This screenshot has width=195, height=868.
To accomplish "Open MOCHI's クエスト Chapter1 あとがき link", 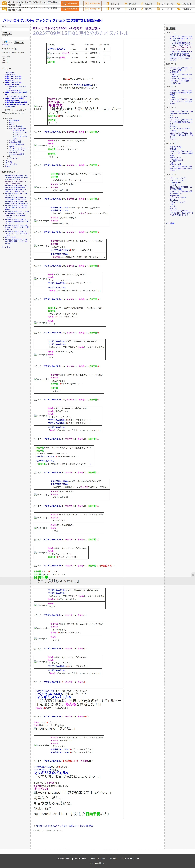I will coord(181,59).
